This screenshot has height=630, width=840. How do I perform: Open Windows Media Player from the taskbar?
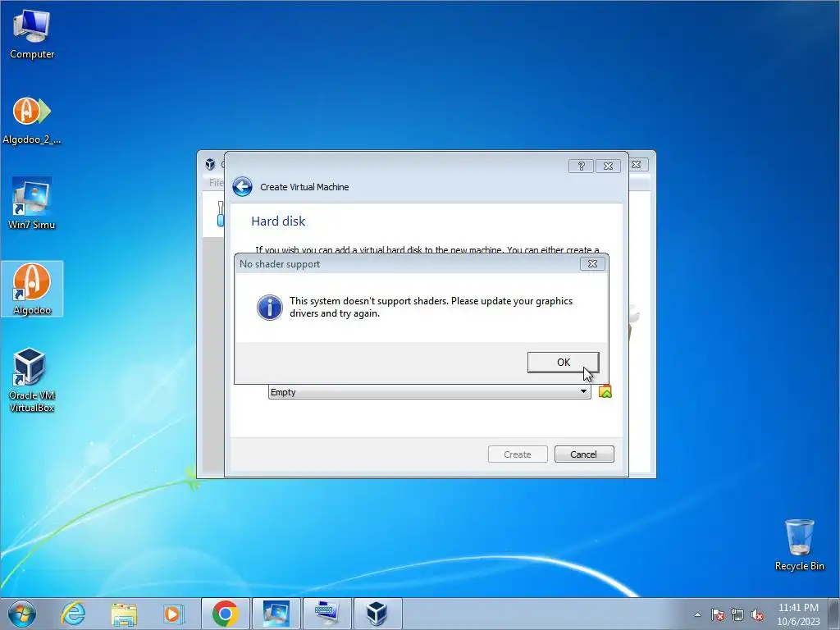click(173, 614)
